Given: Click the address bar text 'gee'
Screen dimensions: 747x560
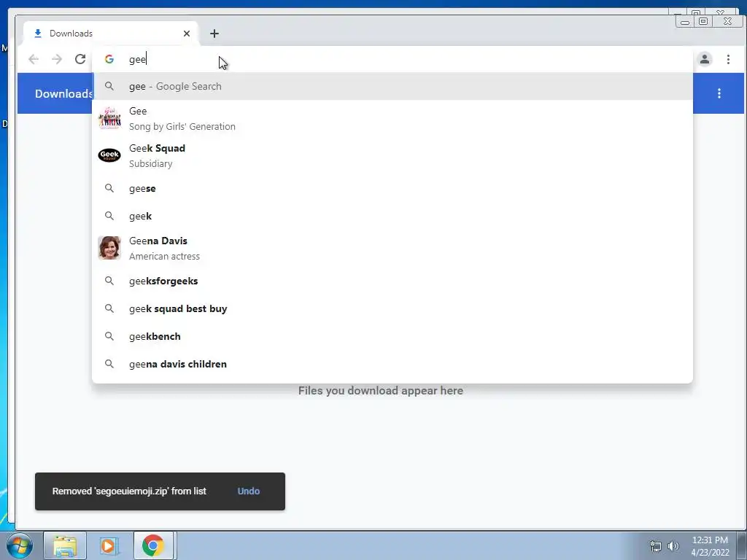Looking at the screenshot, I should (x=137, y=60).
